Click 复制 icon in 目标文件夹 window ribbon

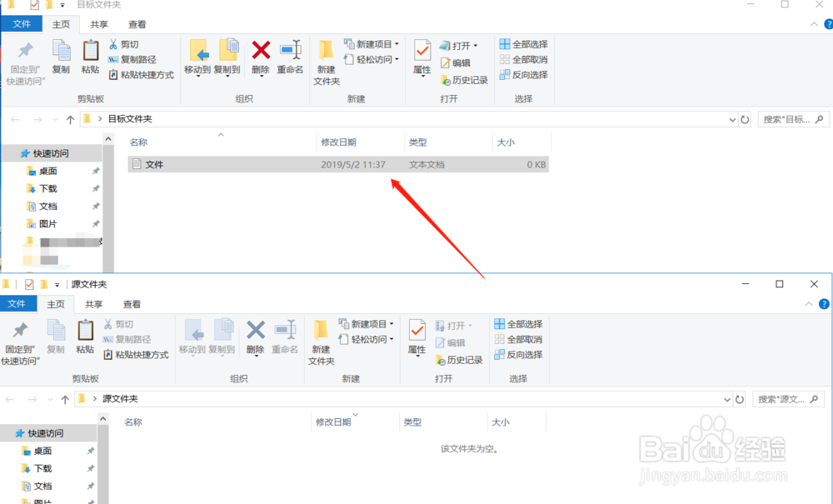point(61,57)
